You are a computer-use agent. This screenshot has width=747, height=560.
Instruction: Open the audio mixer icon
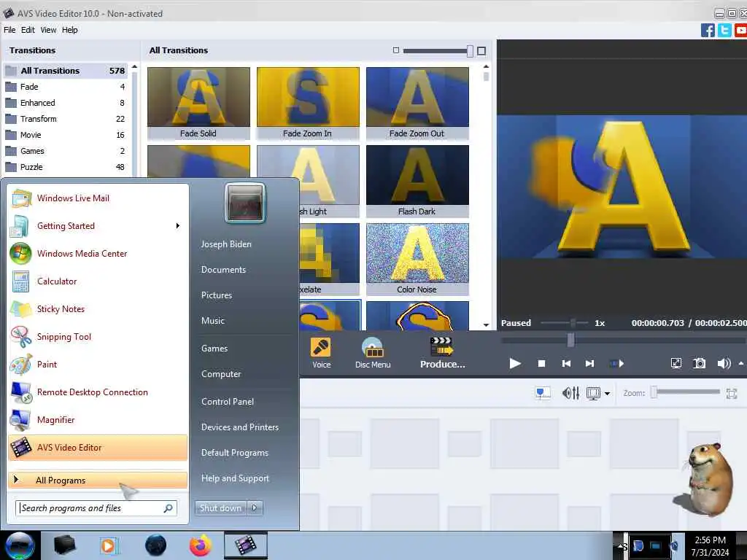tap(570, 393)
